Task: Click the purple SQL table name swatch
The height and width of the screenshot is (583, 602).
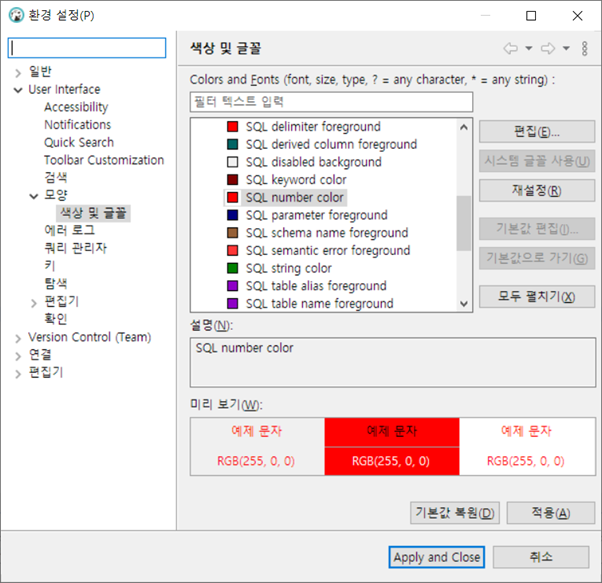Action: 232,303
